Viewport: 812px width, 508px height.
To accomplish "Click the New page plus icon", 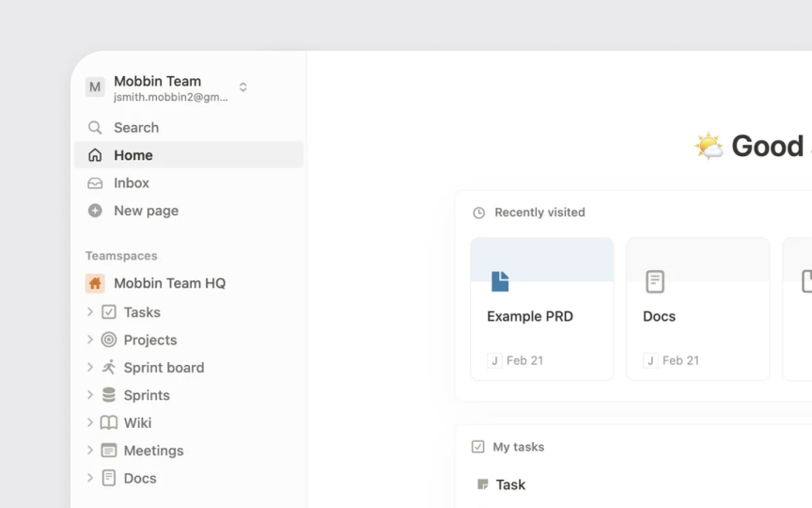I will point(95,211).
